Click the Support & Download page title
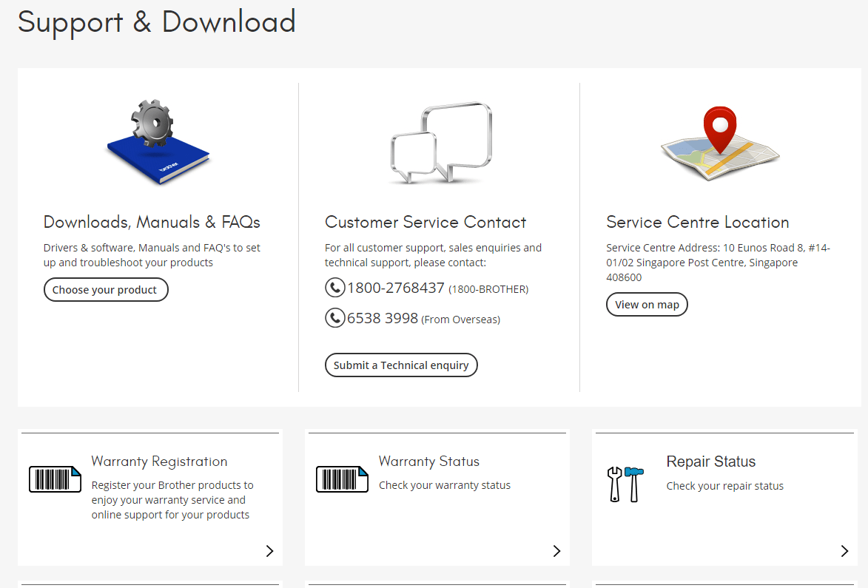This screenshot has width=868, height=588. pyautogui.click(x=157, y=22)
